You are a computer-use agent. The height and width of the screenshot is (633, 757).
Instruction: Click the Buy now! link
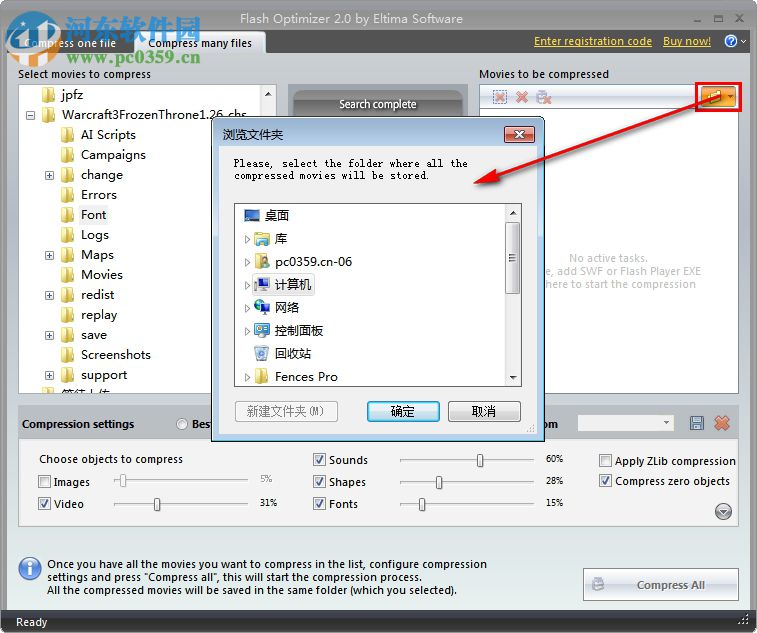point(687,42)
